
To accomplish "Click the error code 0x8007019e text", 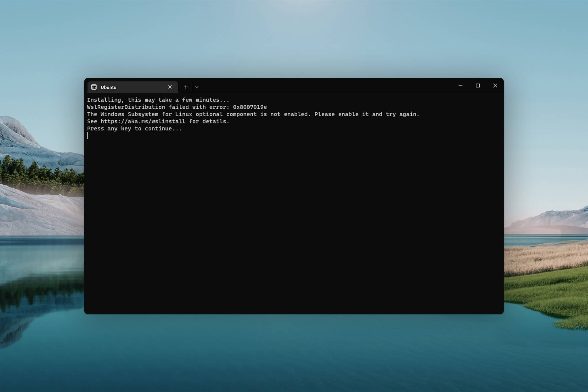I will click(x=250, y=107).
